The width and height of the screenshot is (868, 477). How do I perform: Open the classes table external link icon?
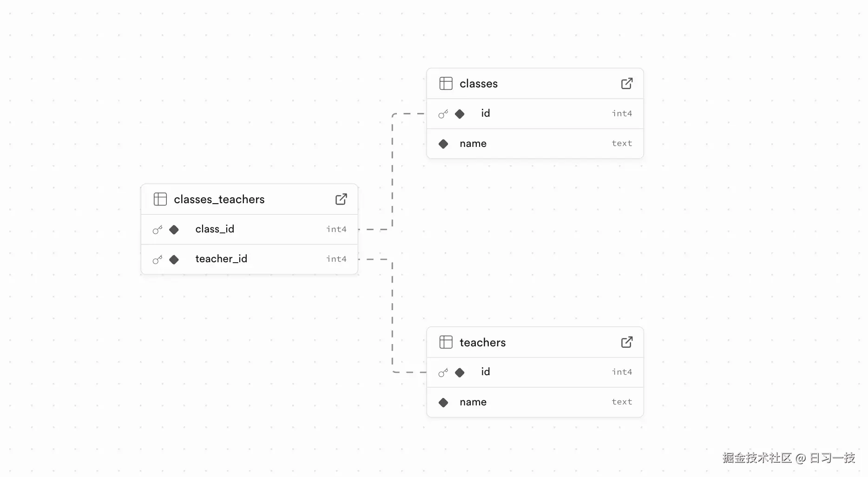point(626,84)
